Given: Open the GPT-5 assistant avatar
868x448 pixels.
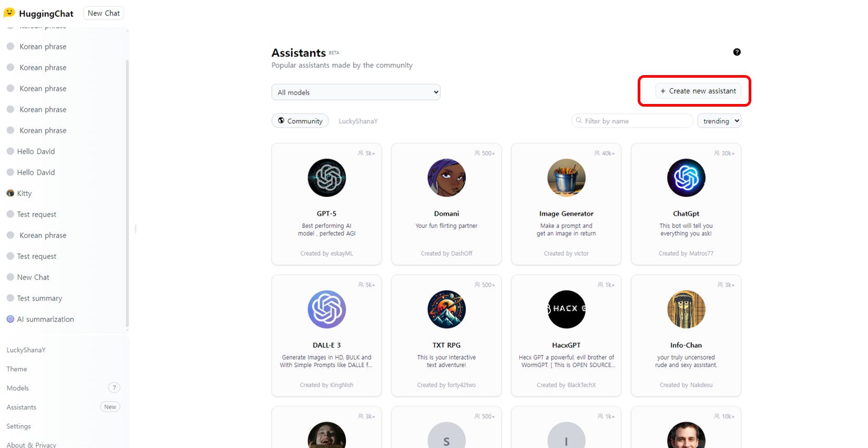Looking at the screenshot, I should coord(326,178).
